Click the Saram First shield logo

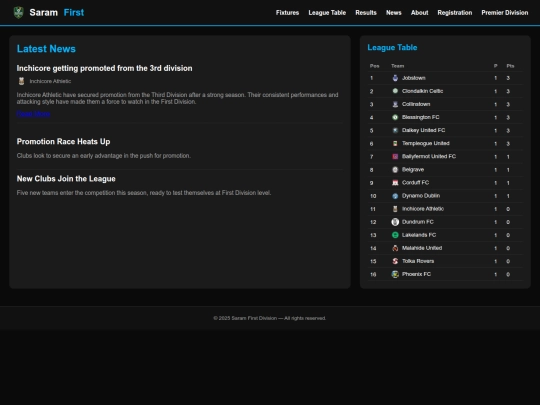click(18, 12)
